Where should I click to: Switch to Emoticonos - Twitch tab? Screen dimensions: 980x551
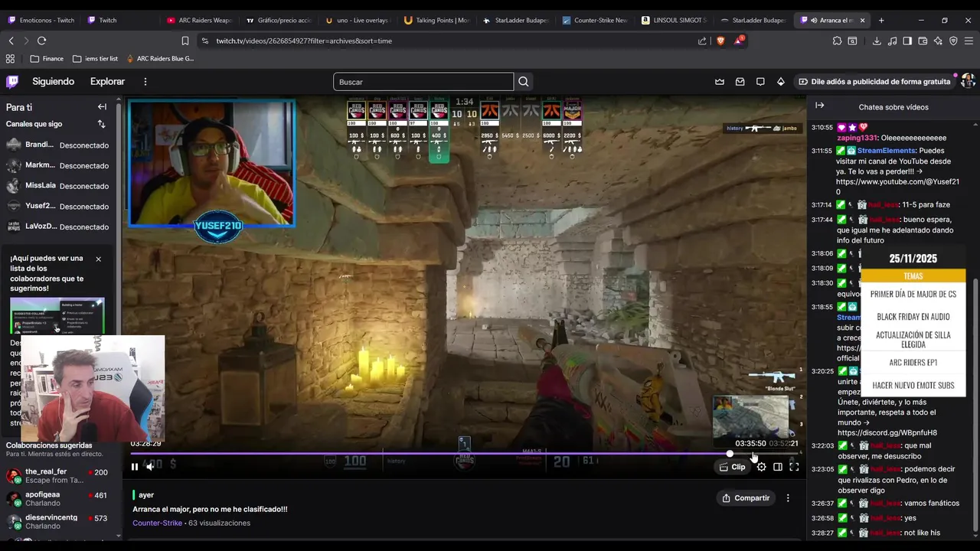click(41, 20)
